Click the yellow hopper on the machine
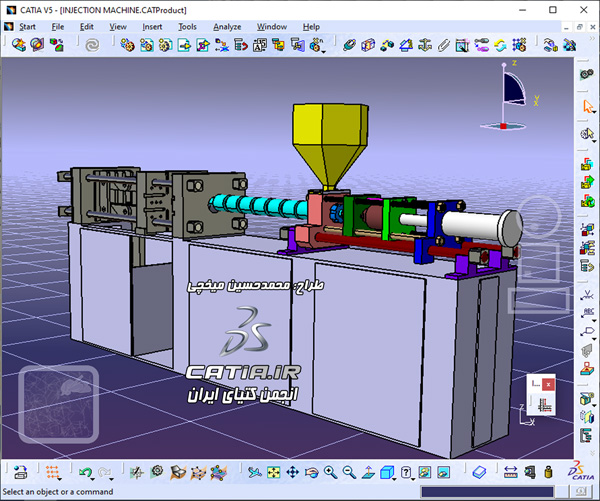Screen dimensions: 600x501 [x=329, y=146]
